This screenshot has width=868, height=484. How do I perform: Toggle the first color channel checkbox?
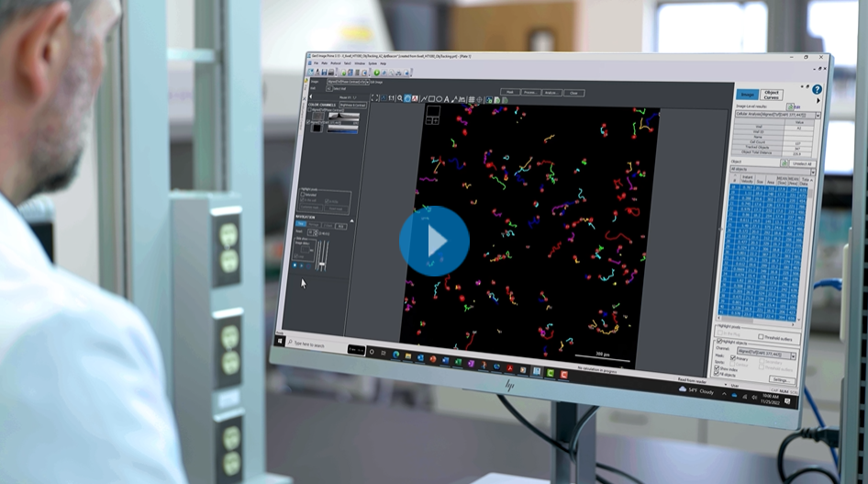[x=310, y=109]
